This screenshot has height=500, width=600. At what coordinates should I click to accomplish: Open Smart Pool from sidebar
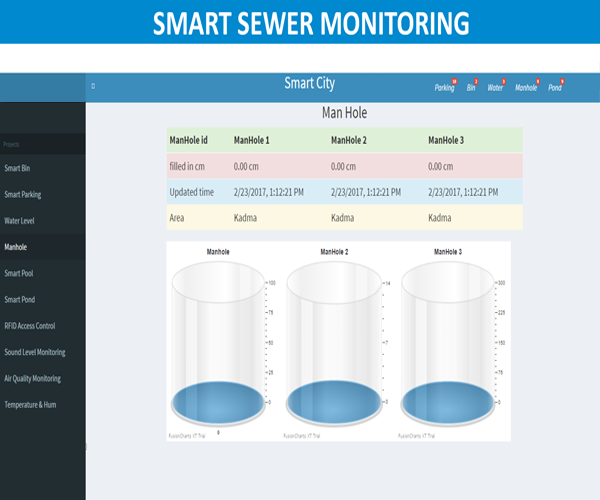[19, 272]
